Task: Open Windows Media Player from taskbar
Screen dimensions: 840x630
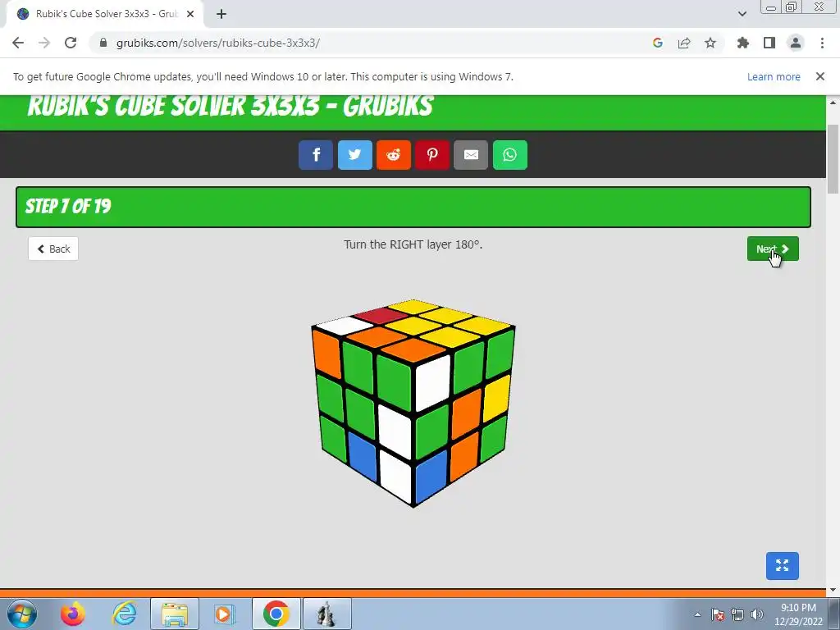Action: click(224, 614)
